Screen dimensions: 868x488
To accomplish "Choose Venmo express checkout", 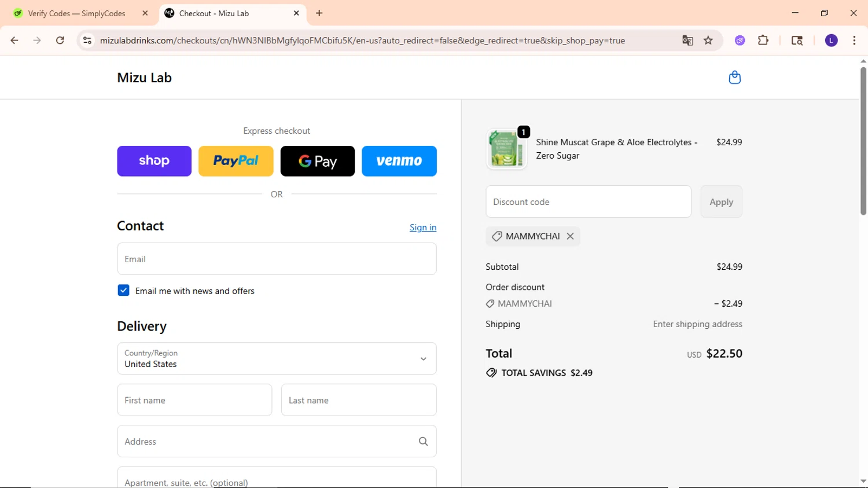I will [399, 161].
